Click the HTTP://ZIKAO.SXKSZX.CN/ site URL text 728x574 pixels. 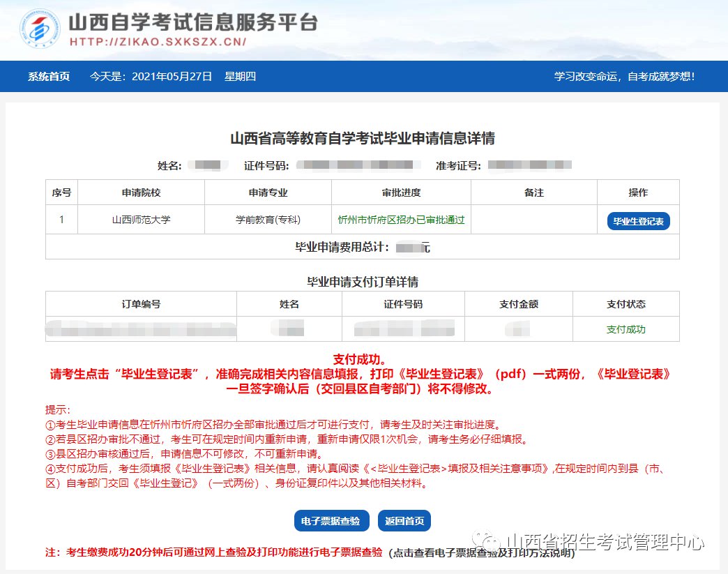[x=158, y=42]
